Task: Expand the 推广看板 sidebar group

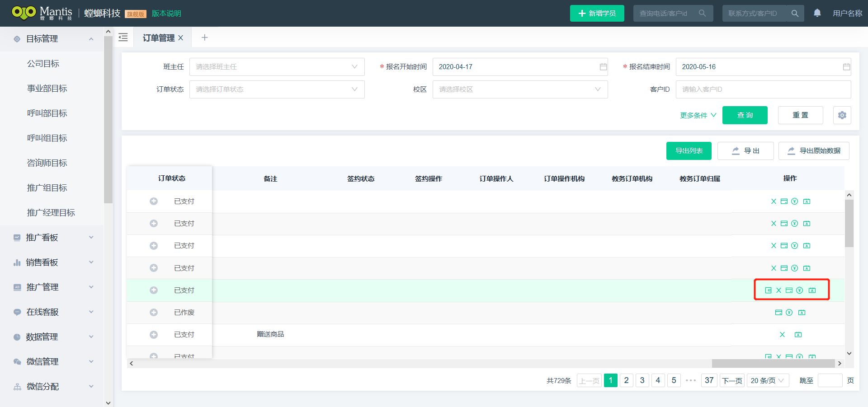Action: click(x=52, y=238)
